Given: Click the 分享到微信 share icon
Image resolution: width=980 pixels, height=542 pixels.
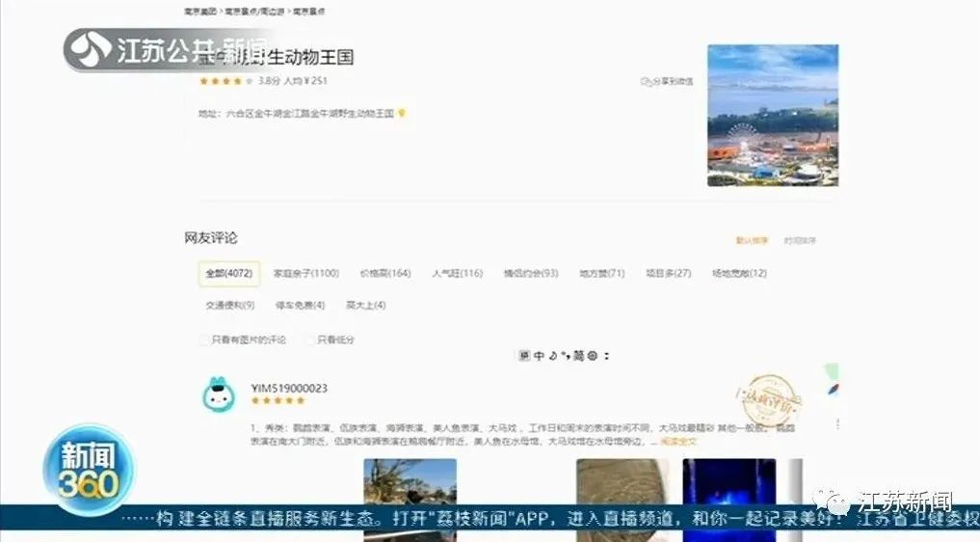Looking at the screenshot, I should click(x=646, y=82).
